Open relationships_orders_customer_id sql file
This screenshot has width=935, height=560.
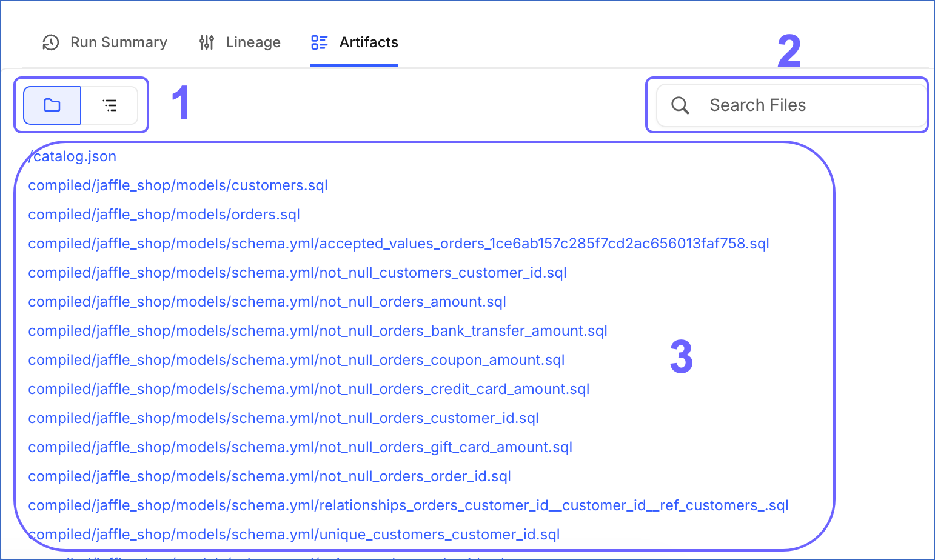pos(408,505)
